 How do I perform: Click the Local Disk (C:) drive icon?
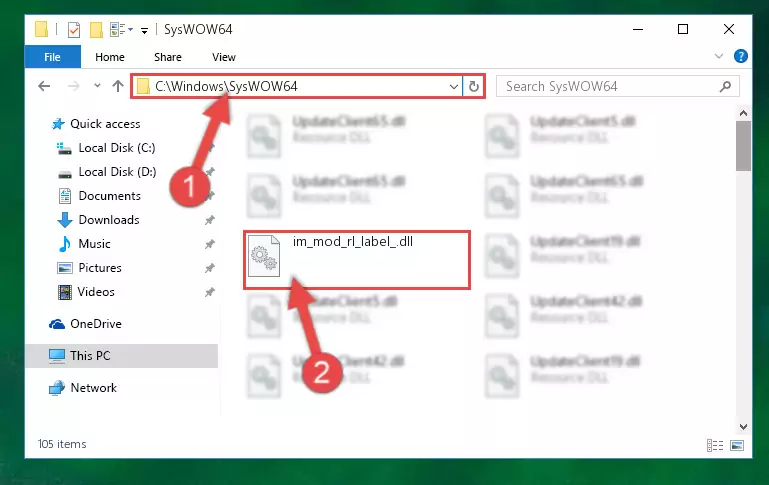[64, 148]
